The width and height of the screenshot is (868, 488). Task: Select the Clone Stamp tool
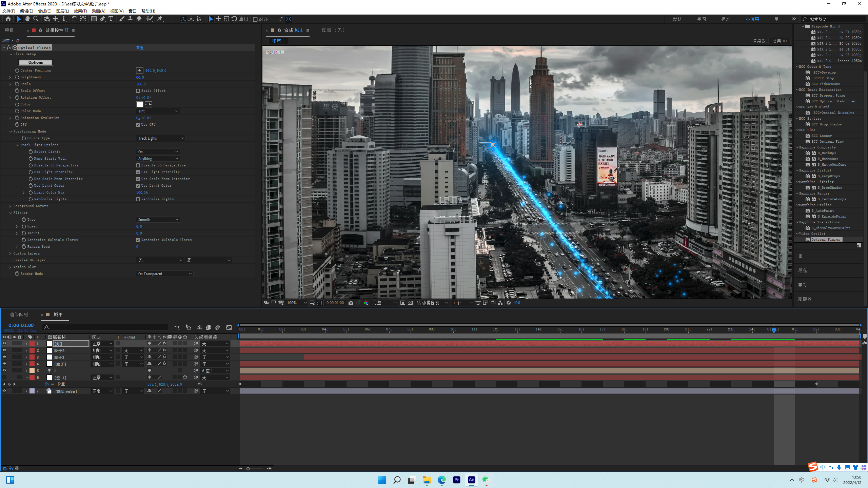pyautogui.click(x=130, y=19)
